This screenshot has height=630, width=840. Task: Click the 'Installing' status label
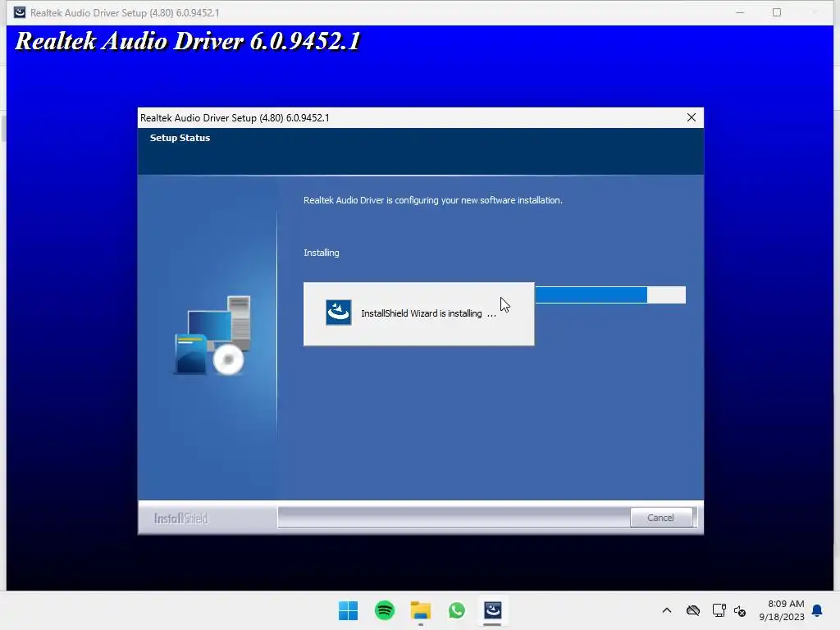[x=322, y=253]
